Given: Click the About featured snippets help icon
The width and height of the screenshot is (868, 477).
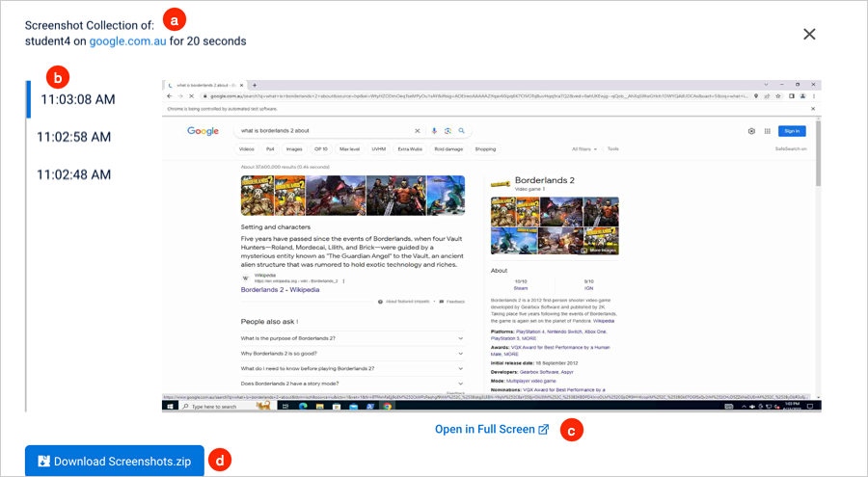Looking at the screenshot, I should tap(380, 302).
